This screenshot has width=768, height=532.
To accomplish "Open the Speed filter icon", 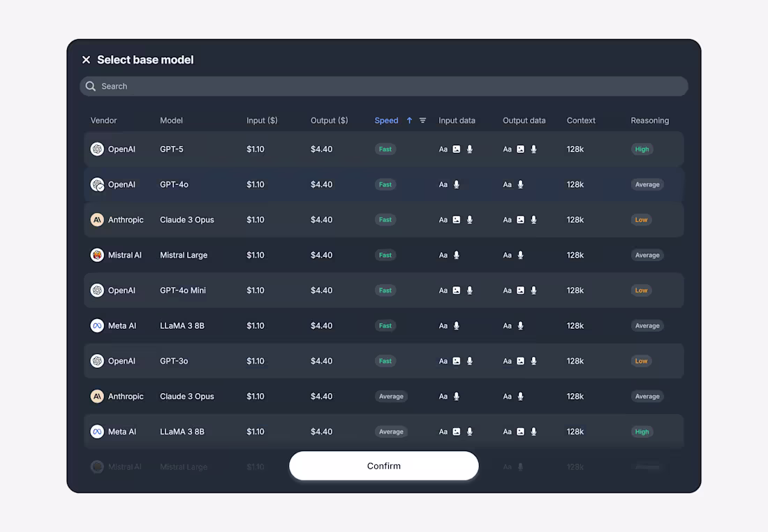I will point(422,121).
